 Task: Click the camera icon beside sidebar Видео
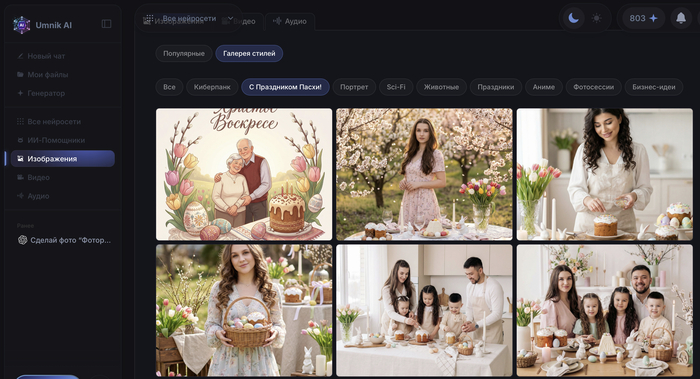[20, 177]
